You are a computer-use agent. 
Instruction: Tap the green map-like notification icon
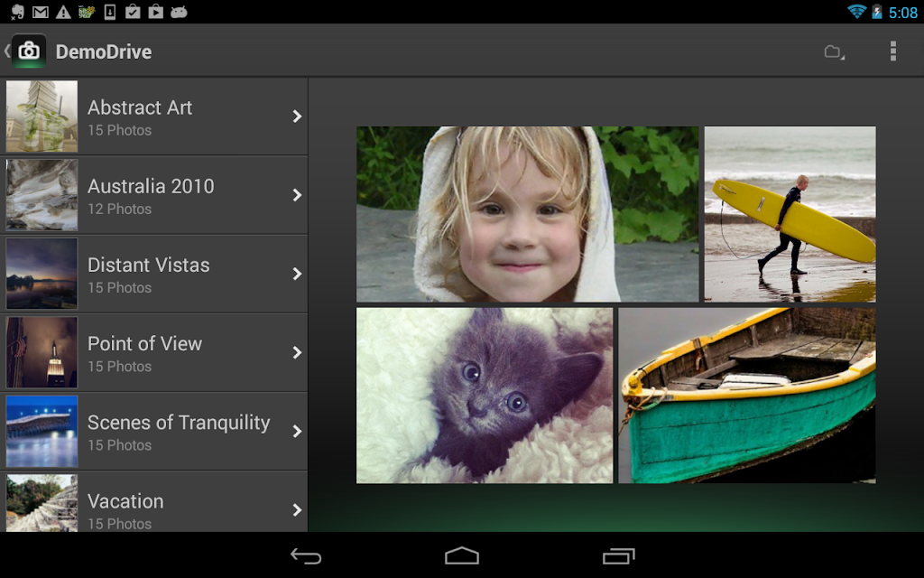(x=87, y=12)
